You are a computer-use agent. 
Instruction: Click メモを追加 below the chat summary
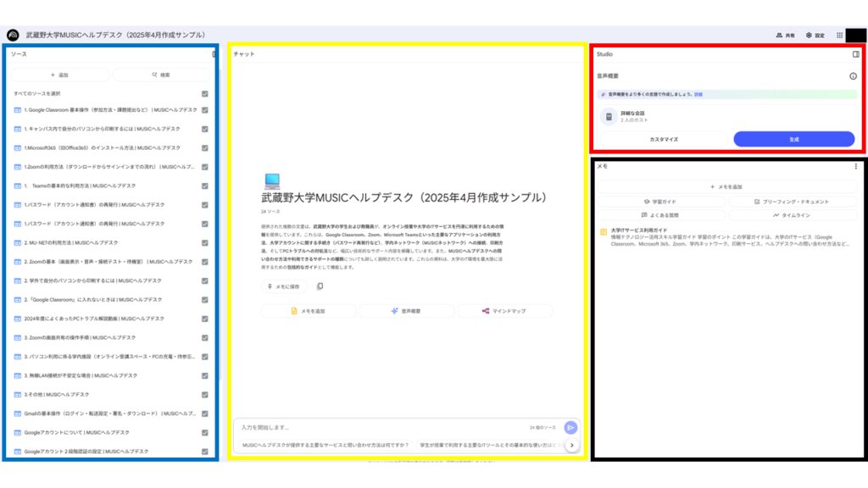click(309, 311)
